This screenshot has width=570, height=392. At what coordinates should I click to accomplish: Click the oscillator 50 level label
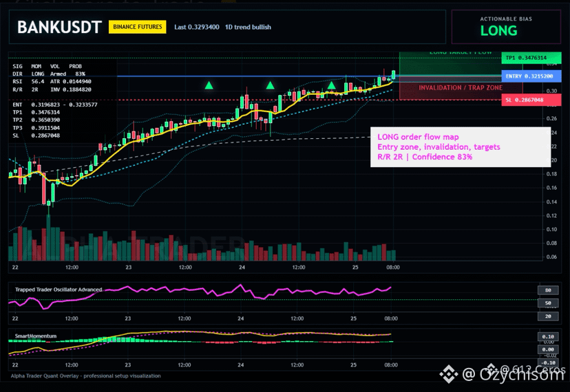548,303
